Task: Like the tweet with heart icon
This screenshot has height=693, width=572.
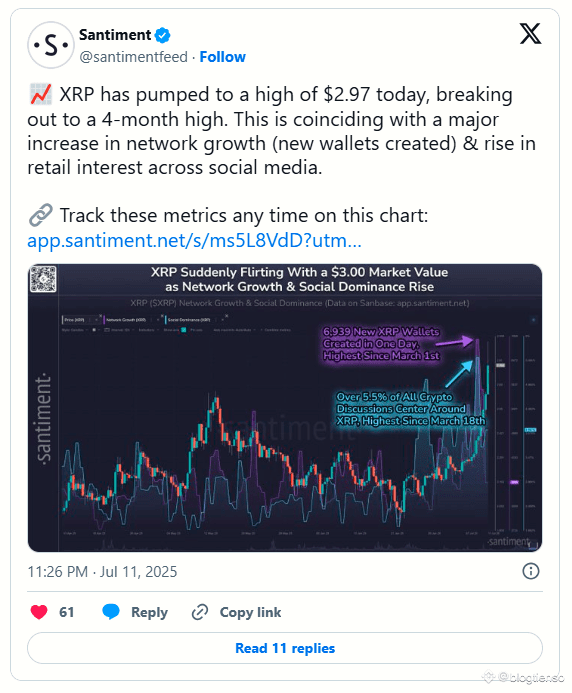Action: (x=39, y=612)
